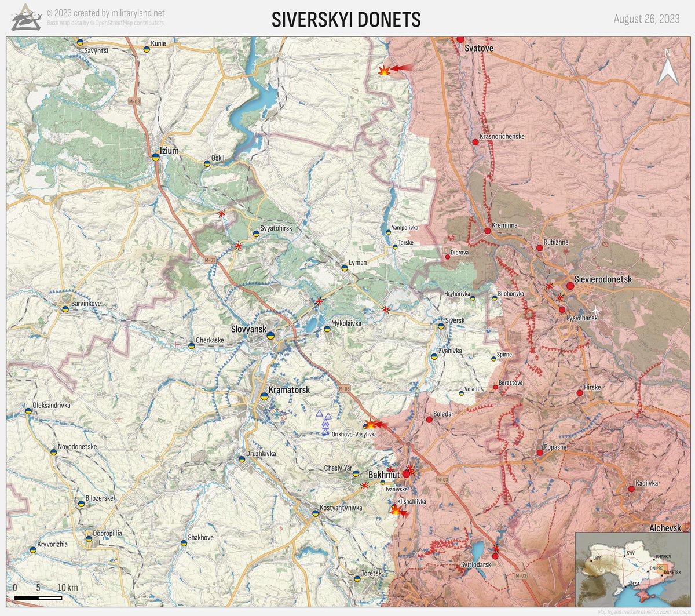This screenshot has width=695, height=616.
Task: Open the militaryland.net copyright credit
Action: 106,13
